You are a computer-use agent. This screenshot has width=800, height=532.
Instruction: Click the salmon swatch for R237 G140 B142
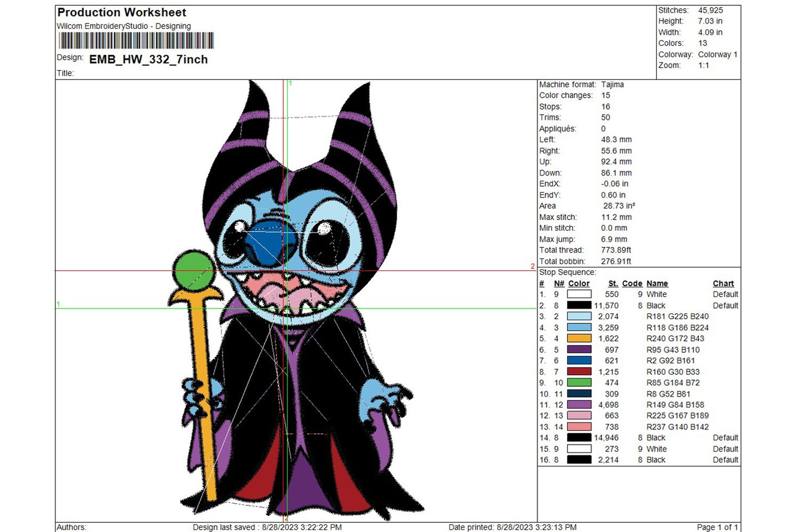(x=579, y=426)
